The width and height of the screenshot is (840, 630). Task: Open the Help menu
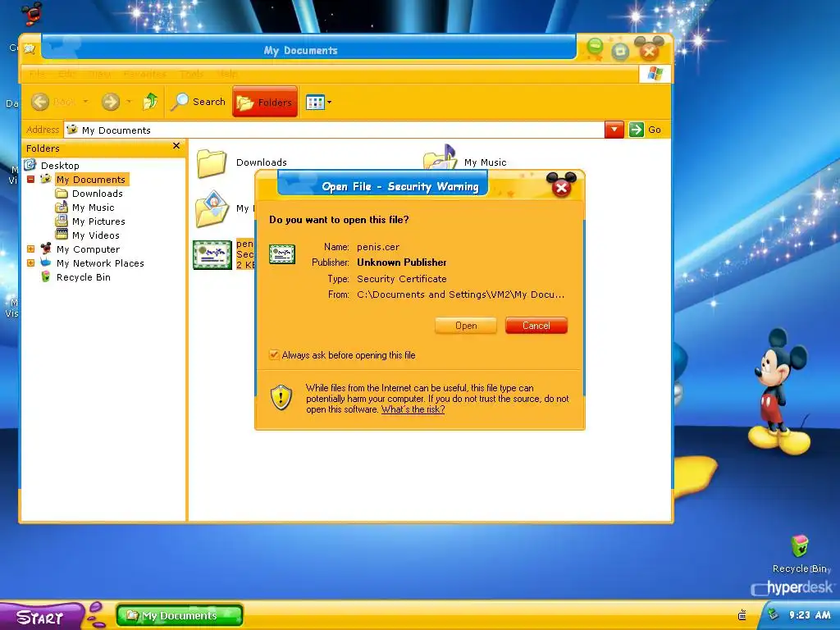pos(228,74)
